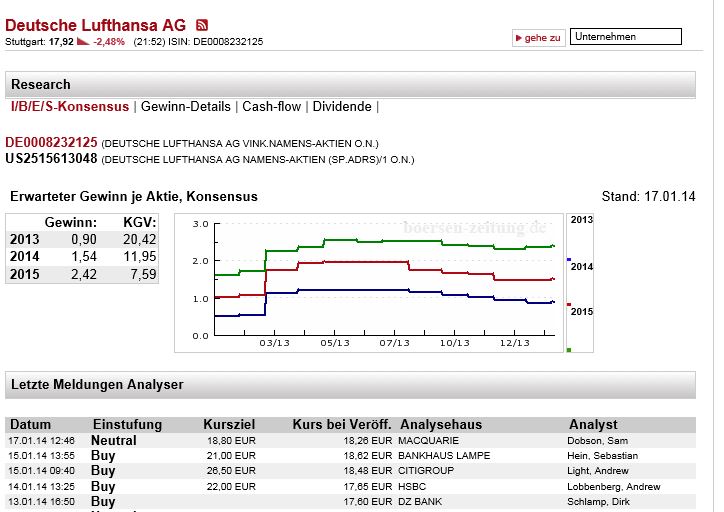The image size is (724, 512).
Task: Click the Analysehaus column header
Action: (x=441, y=424)
